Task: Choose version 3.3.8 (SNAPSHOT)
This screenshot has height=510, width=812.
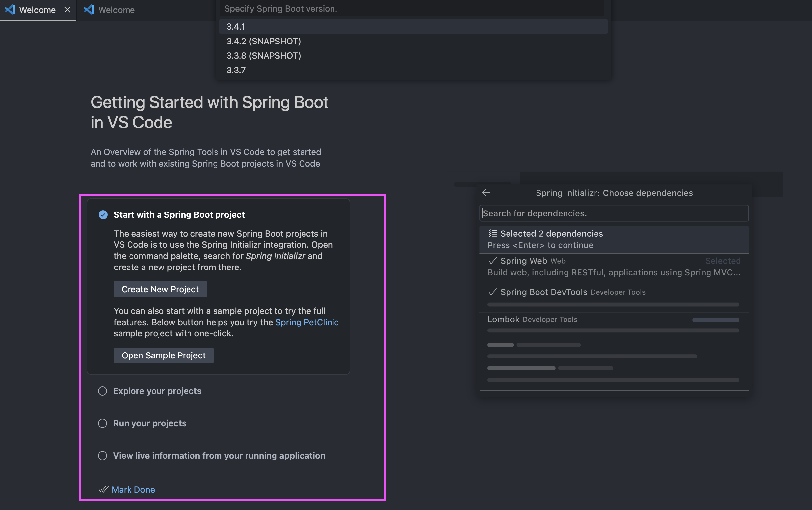Action: [x=413, y=55]
